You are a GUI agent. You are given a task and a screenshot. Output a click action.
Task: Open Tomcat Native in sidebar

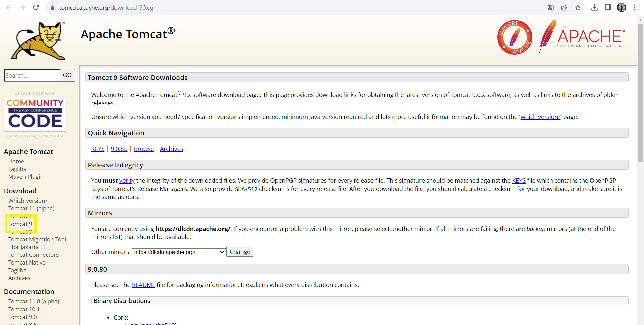27,262
